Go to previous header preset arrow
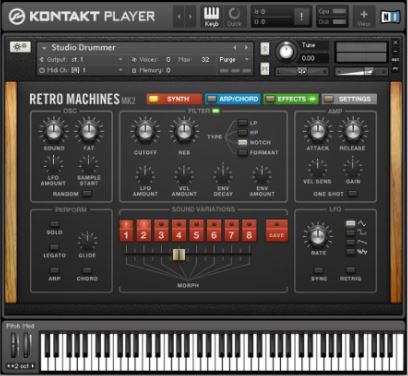The height and width of the screenshot is (376, 408). point(179,17)
